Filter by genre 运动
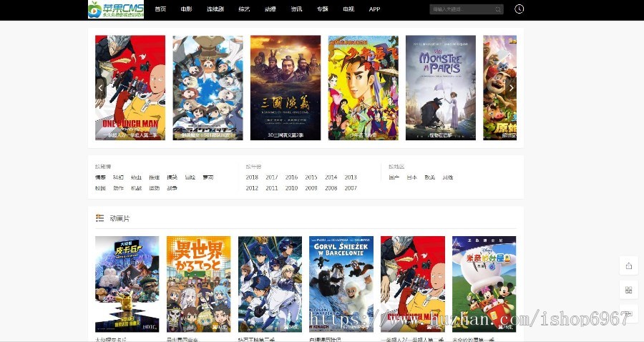The height and width of the screenshot is (342, 644). coord(155,188)
